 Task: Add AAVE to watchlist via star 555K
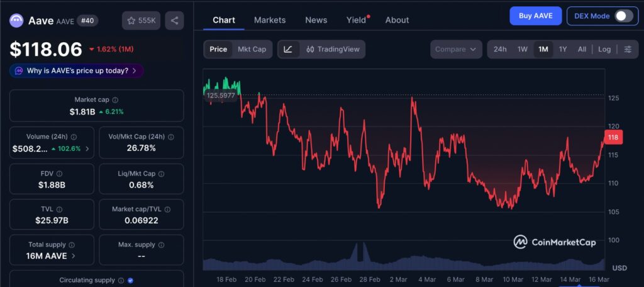click(142, 21)
